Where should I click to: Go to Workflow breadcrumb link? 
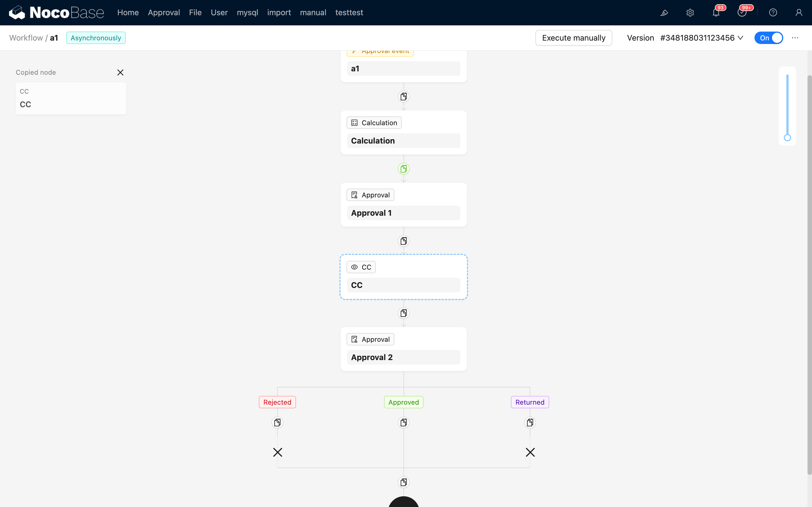coord(26,38)
